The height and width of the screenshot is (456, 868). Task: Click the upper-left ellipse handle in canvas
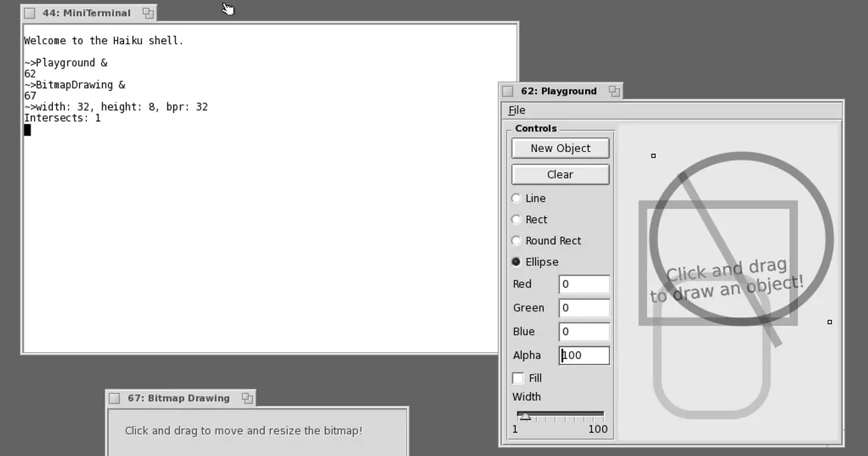point(654,156)
